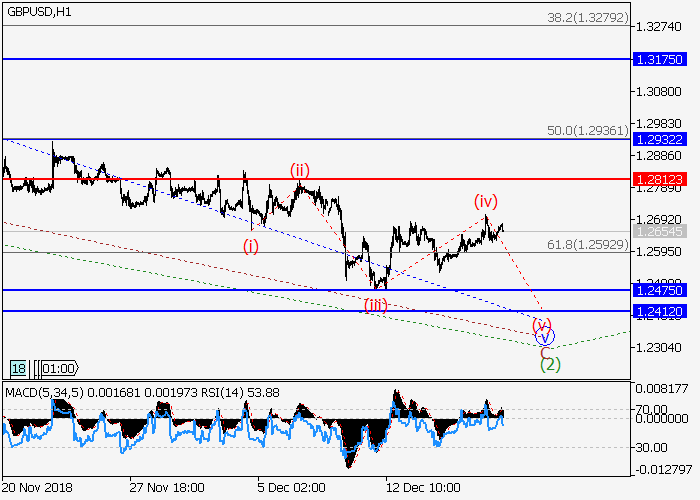Viewport: 700px width, 500px height.
Task: Select the red (i) wave label
Action: coord(251,246)
